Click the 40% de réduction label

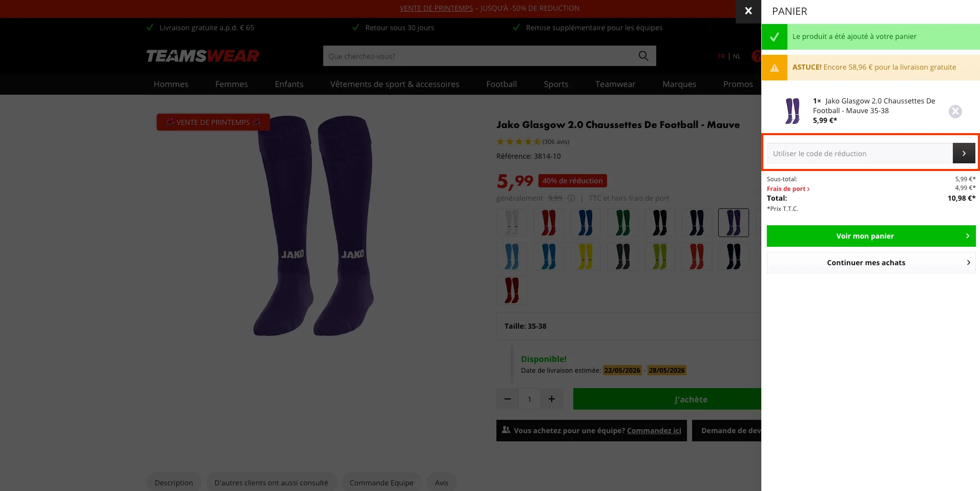[x=573, y=181]
